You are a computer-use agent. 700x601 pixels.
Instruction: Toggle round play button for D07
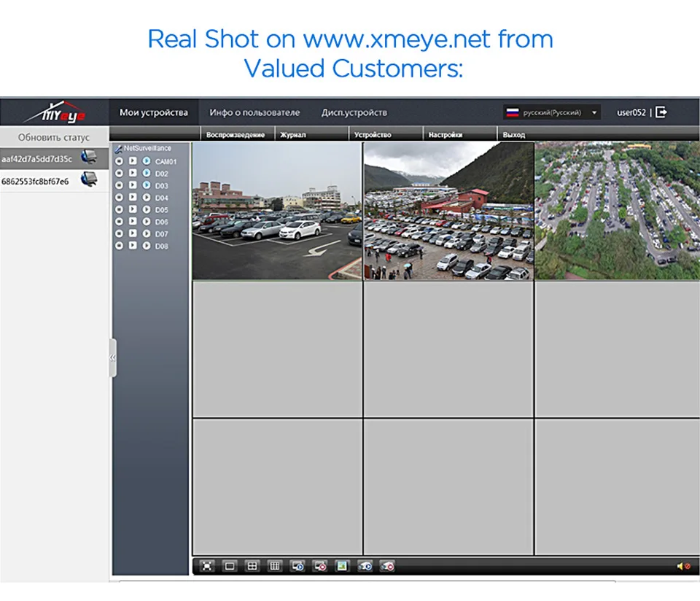tap(147, 233)
